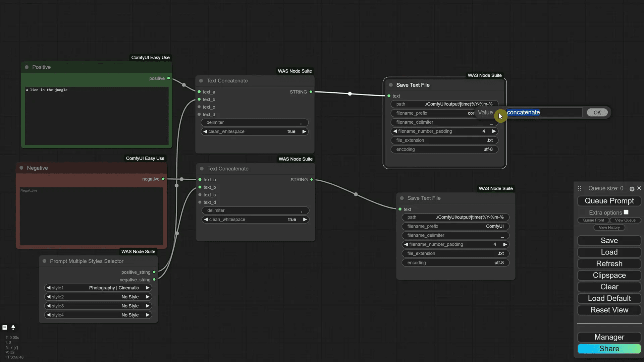The width and height of the screenshot is (644, 362).
Task: Collapse the Negative node via its header dot
Action: (x=21, y=168)
